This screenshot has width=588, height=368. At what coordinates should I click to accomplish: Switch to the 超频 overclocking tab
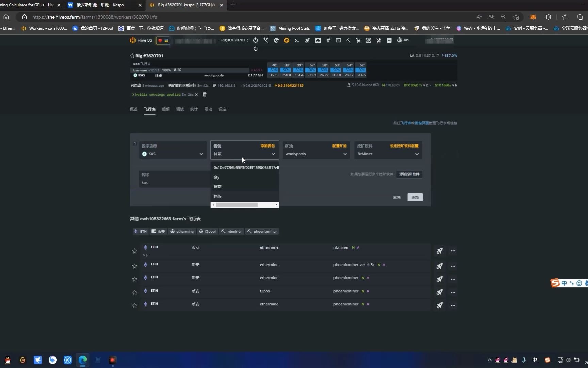pos(166,109)
